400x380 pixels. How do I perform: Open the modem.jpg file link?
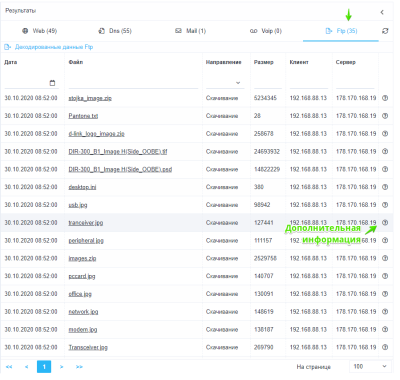click(83, 330)
